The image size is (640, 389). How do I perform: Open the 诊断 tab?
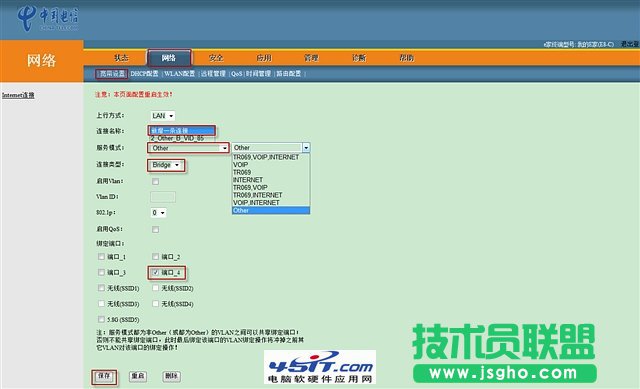(359, 58)
